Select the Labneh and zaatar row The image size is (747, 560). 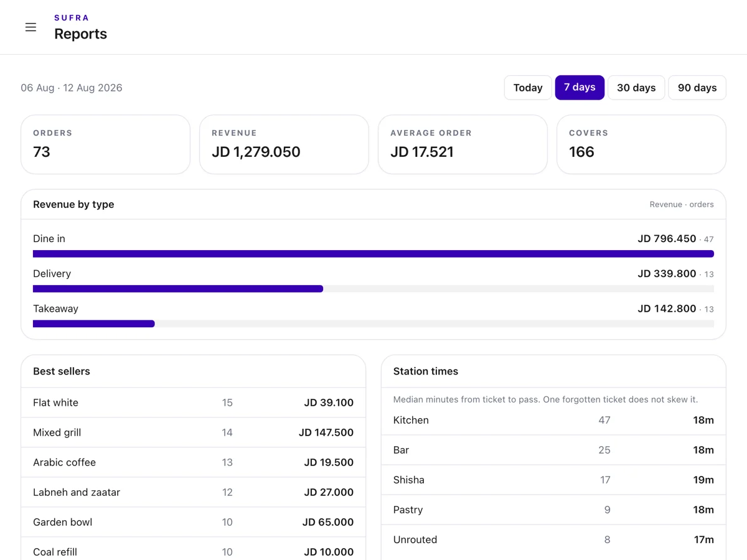pyautogui.click(x=194, y=492)
